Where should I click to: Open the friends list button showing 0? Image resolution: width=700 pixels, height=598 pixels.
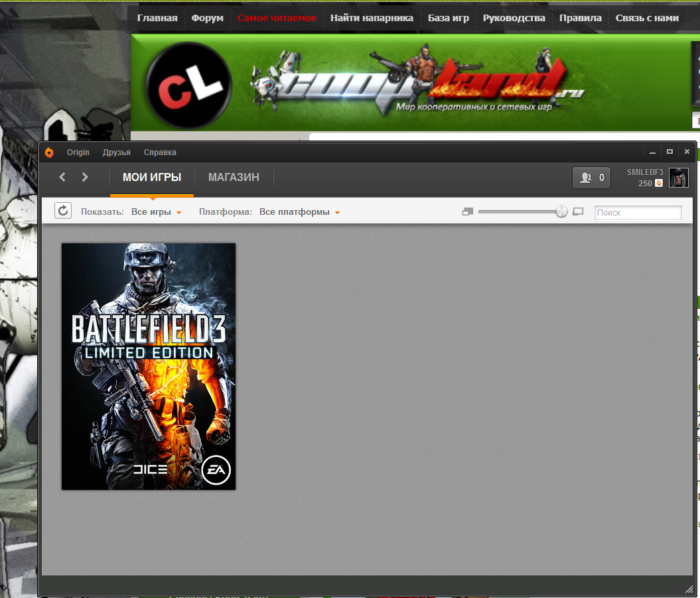592,178
